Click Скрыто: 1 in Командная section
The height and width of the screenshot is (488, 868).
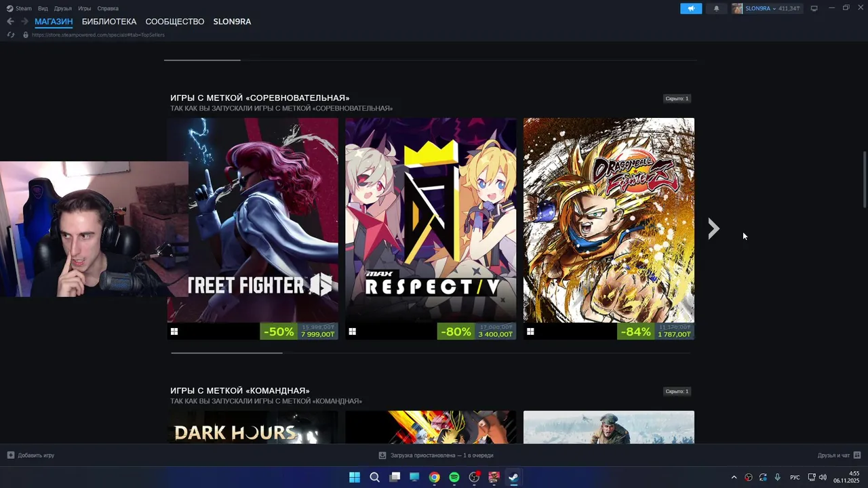coord(677,391)
